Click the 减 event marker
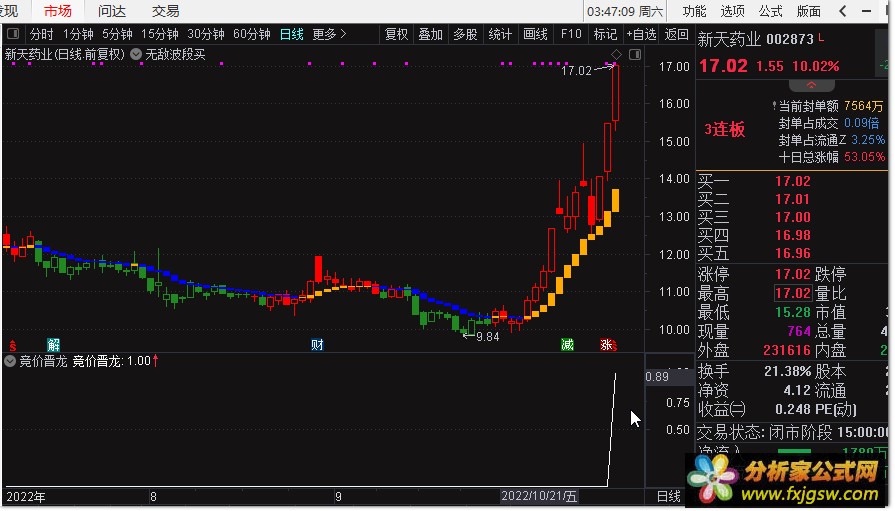The height and width of the screenshot is (511, 895). (567, 345)
